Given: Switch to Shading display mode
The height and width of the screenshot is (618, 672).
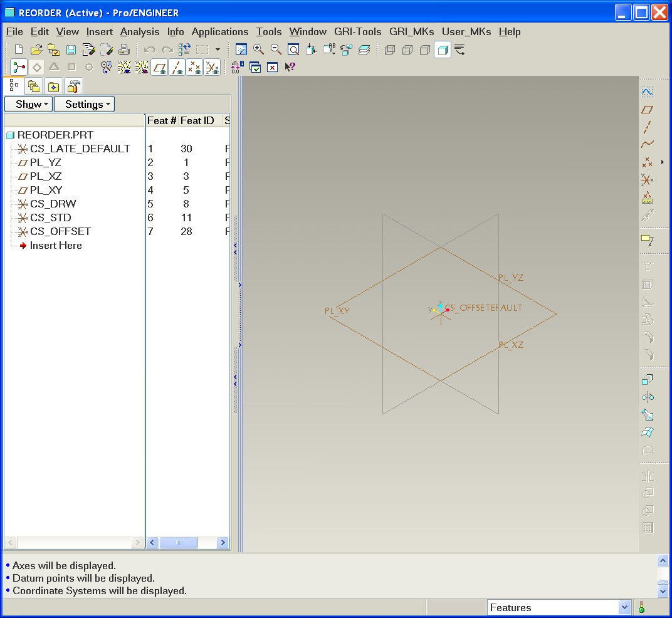Looking at the screenshot, I should (443, 50).
